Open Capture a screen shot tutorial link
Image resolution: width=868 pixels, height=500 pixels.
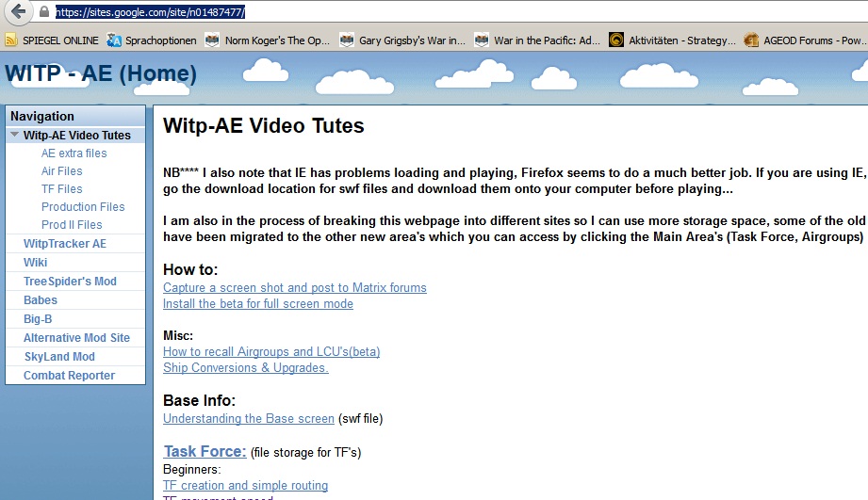tap(294, 287)
